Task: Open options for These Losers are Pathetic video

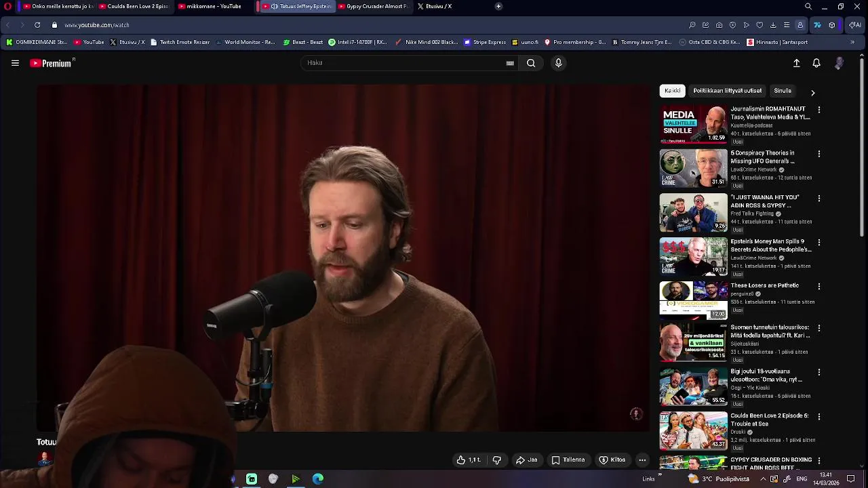Action: [819, 287]
